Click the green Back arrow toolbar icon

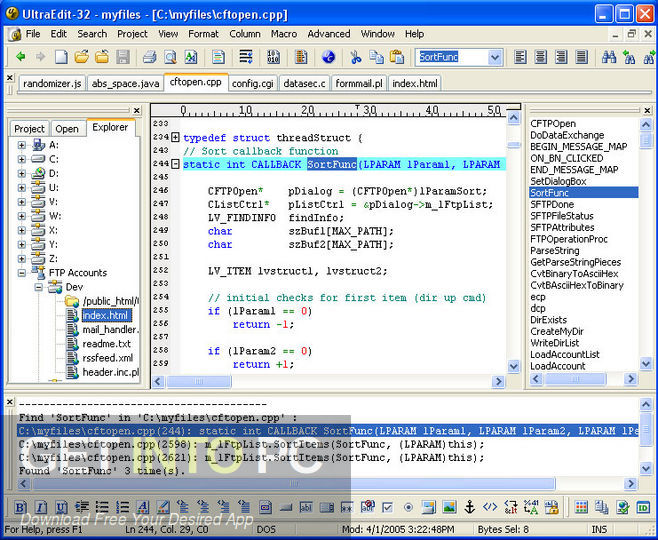21,57
